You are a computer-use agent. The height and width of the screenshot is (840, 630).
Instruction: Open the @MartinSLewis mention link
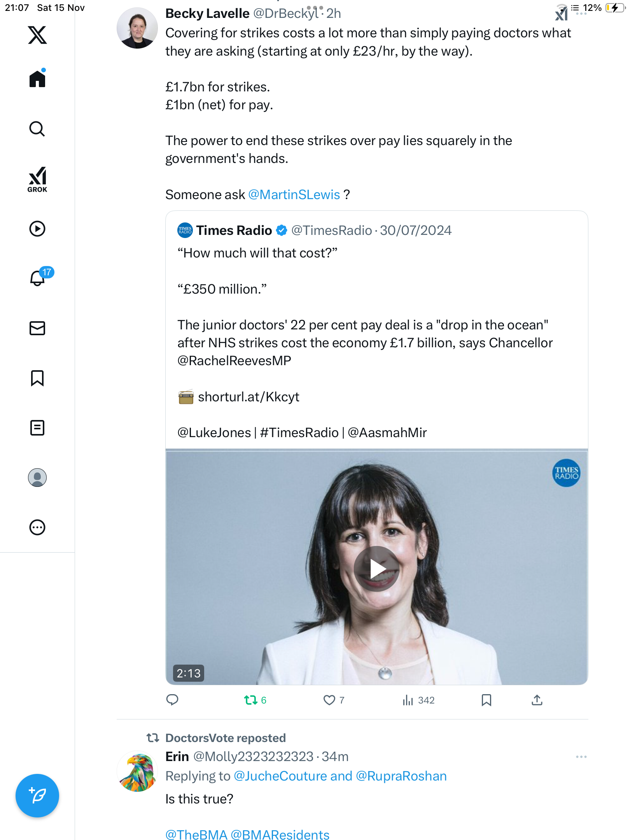coord(294,194)
